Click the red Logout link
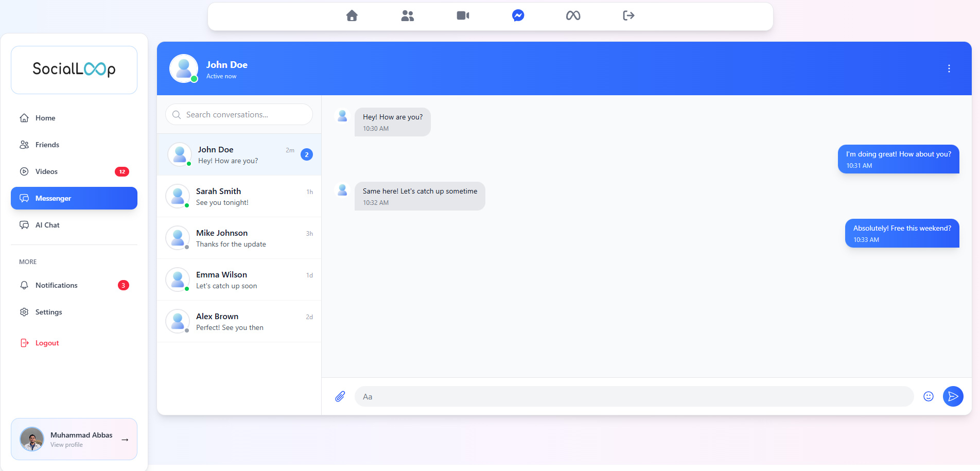This screenshot has height=471, width=980. pyautogui.click(x=47, y=343)
